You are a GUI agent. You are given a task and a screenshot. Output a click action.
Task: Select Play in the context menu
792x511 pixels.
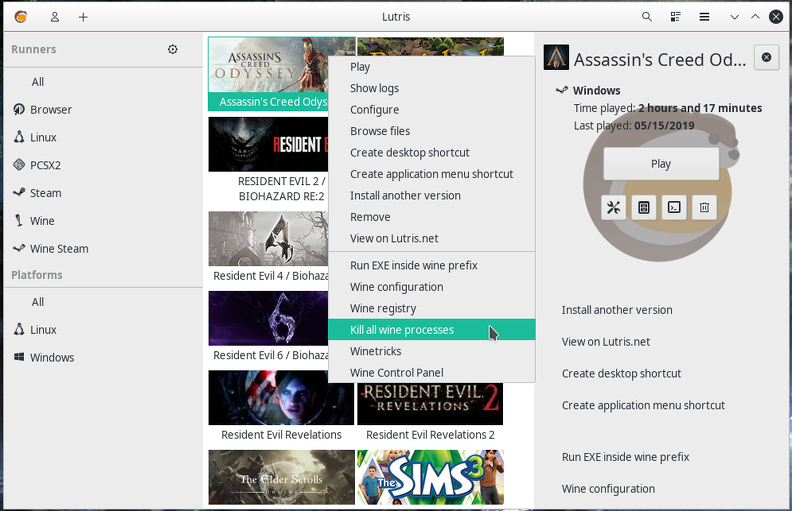coord(431,67)
